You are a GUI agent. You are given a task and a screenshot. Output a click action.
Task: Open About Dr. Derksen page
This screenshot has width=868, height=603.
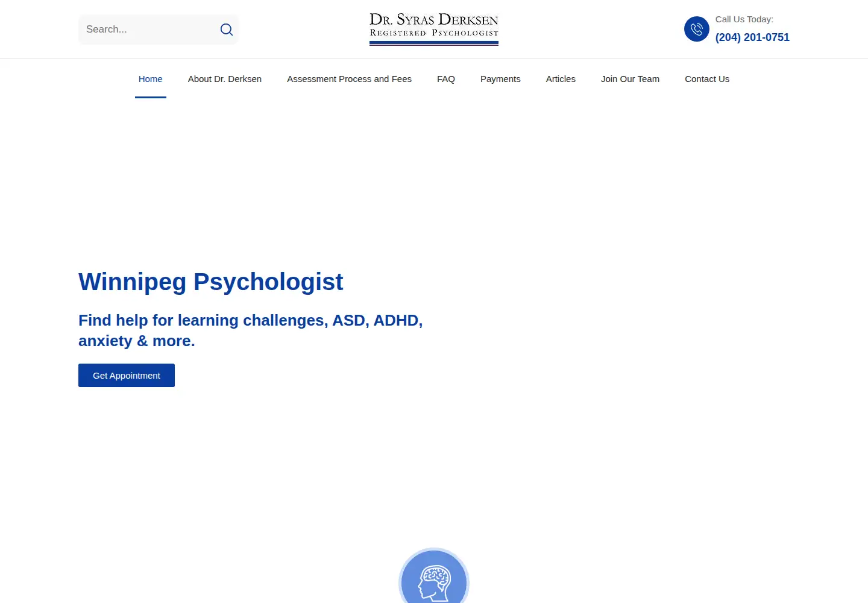pyautogui.click(x=225, y=79)
